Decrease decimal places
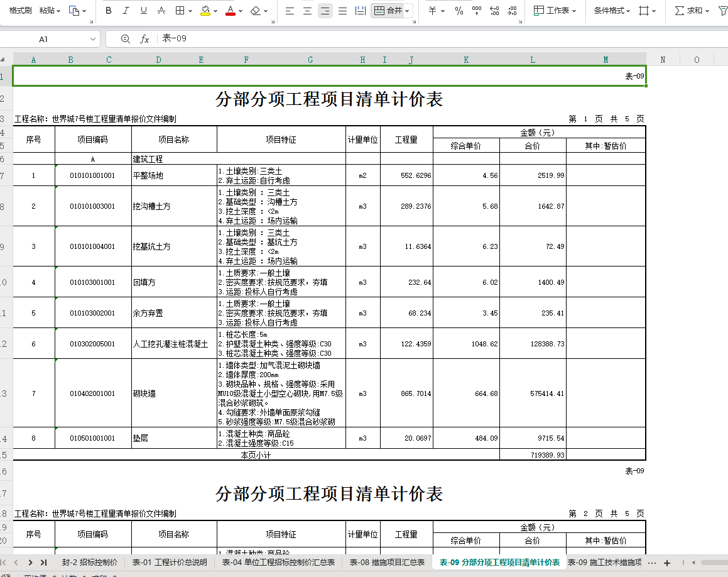The height and width of the screenshot is (577, 728). pyautogui.click(x=512, y=10)
